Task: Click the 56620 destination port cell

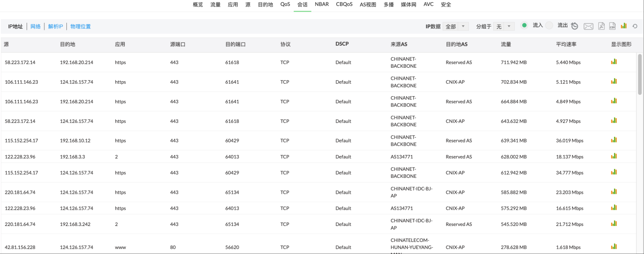Action: [x=232, y=247]
